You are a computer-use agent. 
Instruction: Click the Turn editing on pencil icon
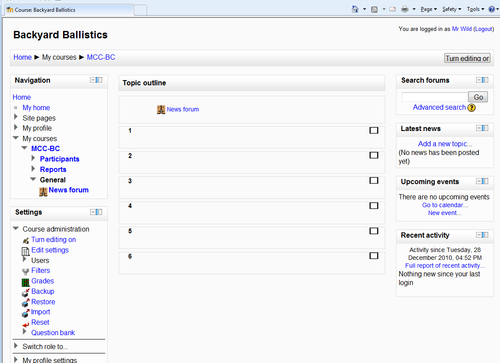(26, 240)
